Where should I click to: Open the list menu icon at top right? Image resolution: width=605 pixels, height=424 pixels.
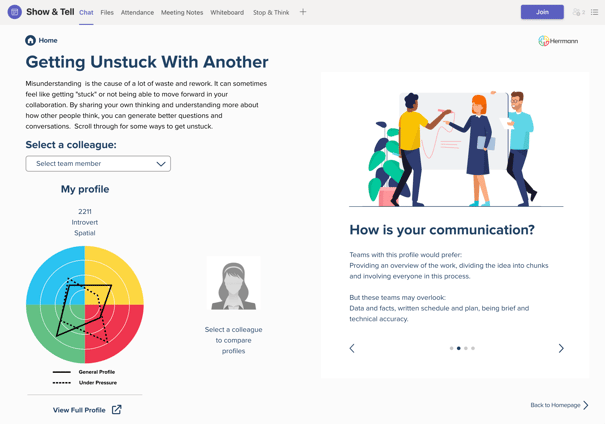[x=595, y=13]
